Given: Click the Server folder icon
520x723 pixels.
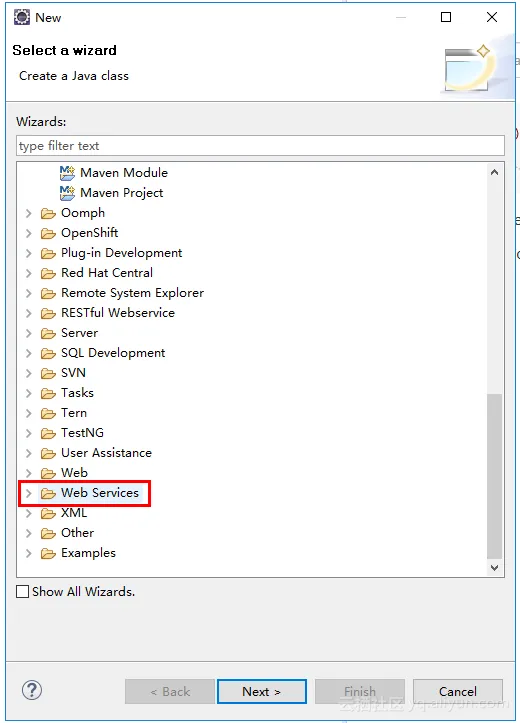Looking at the screenshot, I should 48,333.
